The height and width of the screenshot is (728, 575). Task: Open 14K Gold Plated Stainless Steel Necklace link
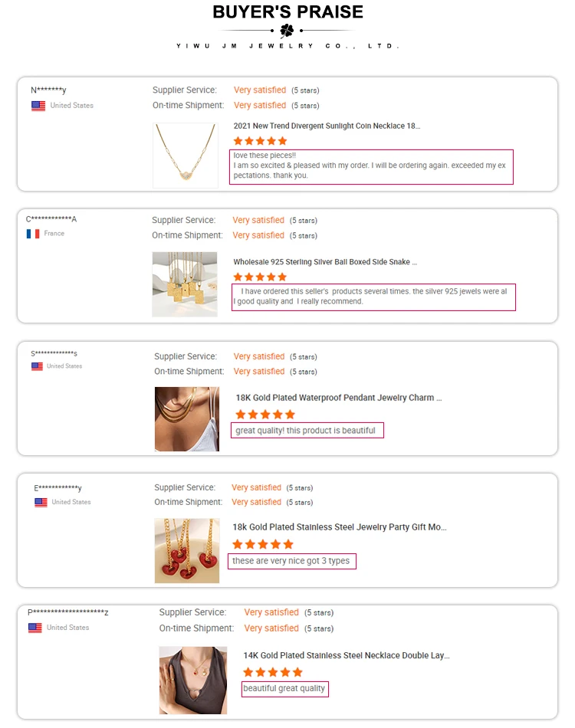point(346,656)
